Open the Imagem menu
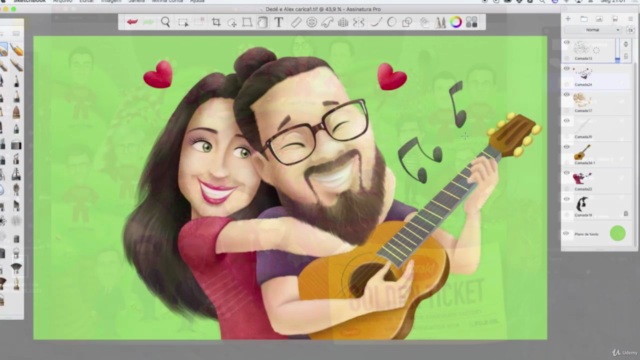This screenshot has width=640, height=360. [111, 2]
